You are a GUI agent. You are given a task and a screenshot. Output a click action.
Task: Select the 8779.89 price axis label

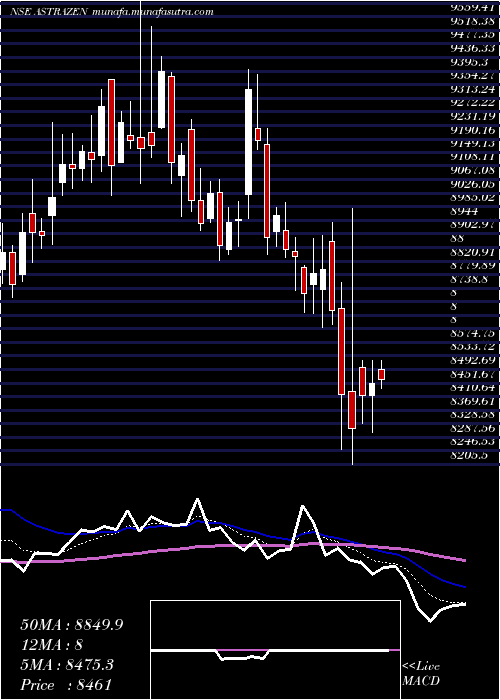point(474,266)
